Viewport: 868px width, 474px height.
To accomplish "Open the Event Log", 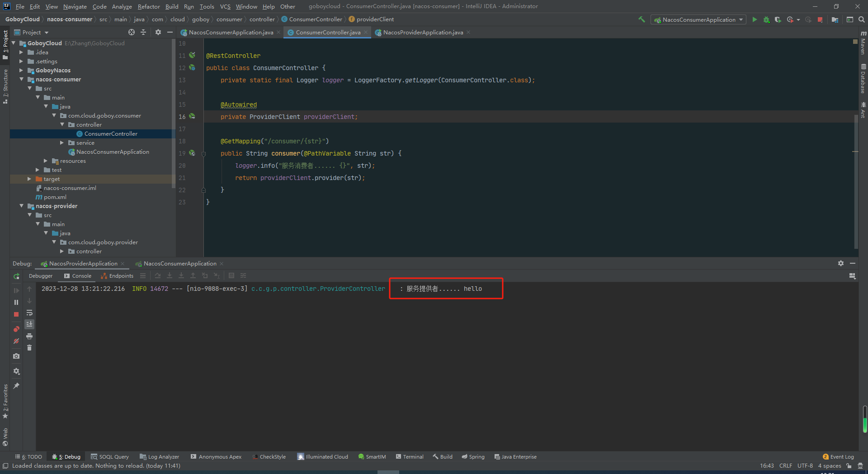I will tap(838, 457).
